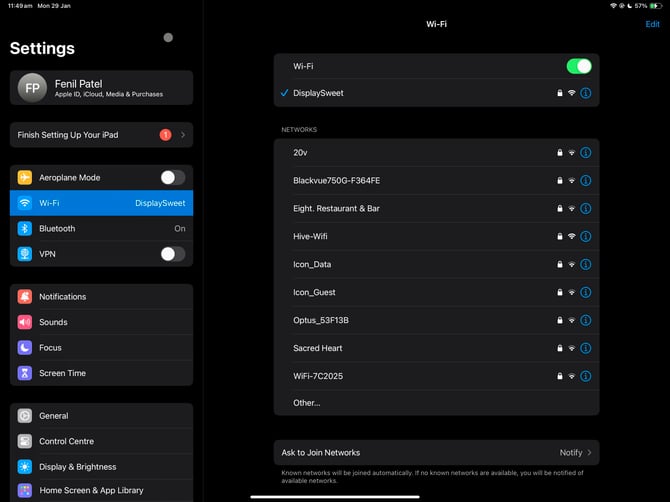This screenshot has height=502, width=670.
Task: Click the Sounds speaker icon
Action: pos(25,322)
